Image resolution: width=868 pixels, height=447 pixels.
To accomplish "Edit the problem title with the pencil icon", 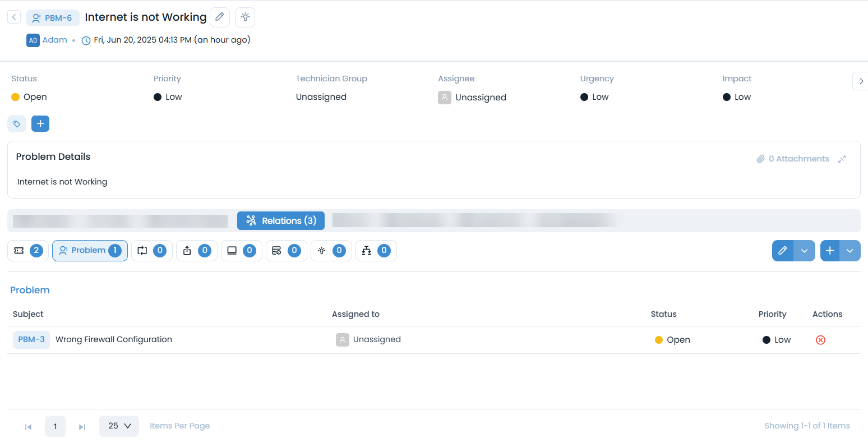I will pos(219,17).
